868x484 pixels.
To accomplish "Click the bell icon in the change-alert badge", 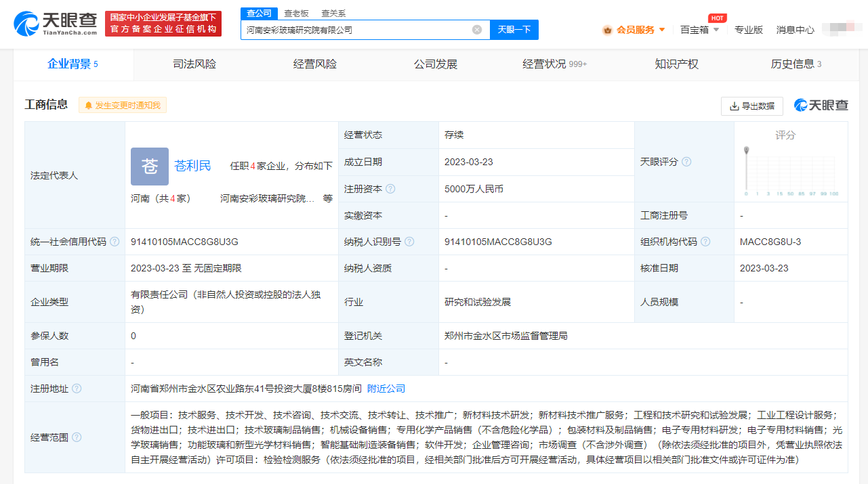I will pyautogui.click(x=88, y=106).
